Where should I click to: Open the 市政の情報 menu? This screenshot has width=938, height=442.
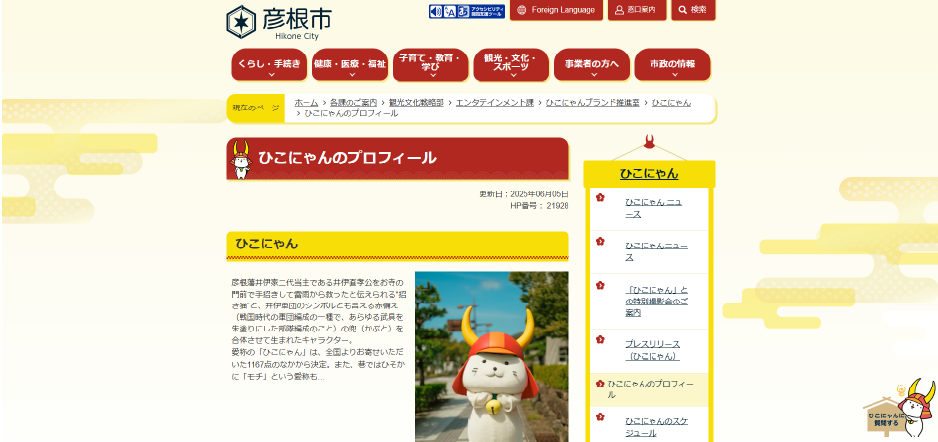672,65
